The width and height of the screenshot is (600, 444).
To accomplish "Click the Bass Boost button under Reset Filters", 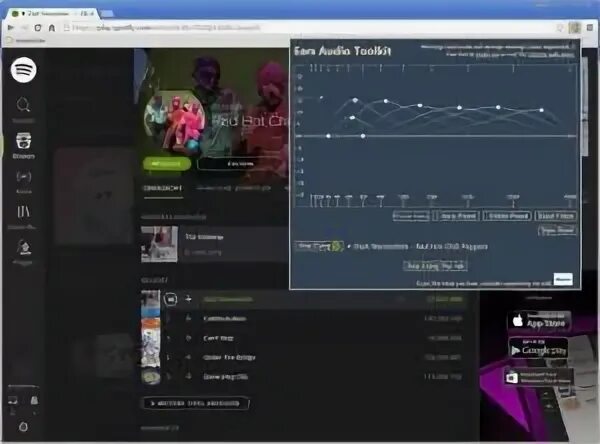I will click(558, 230).
